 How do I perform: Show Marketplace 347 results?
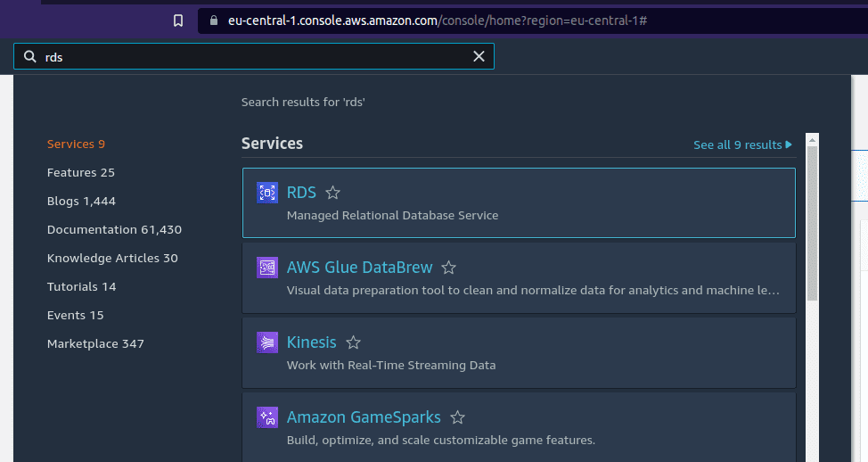95,343
